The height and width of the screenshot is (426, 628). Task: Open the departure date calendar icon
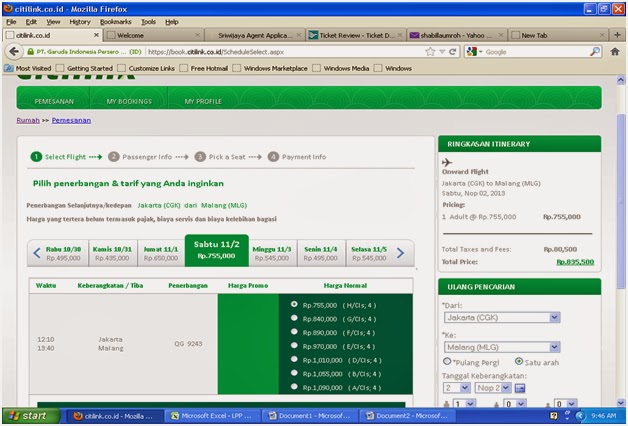tap(519, 388)
